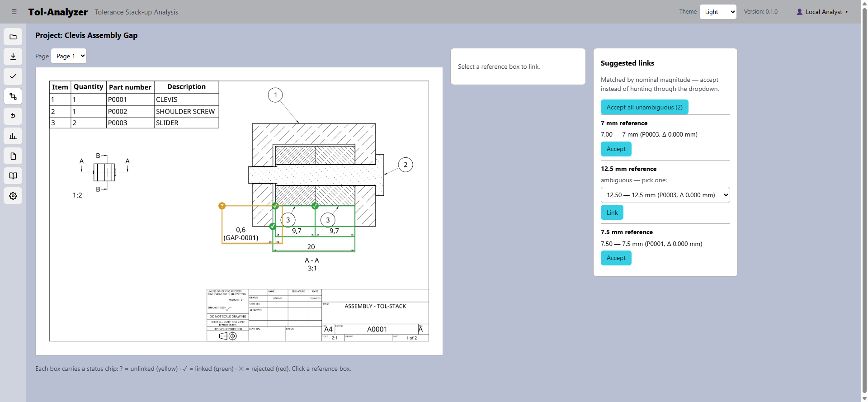Click the Project: Clevis Assembly Gap heading

tap(86, 35)
